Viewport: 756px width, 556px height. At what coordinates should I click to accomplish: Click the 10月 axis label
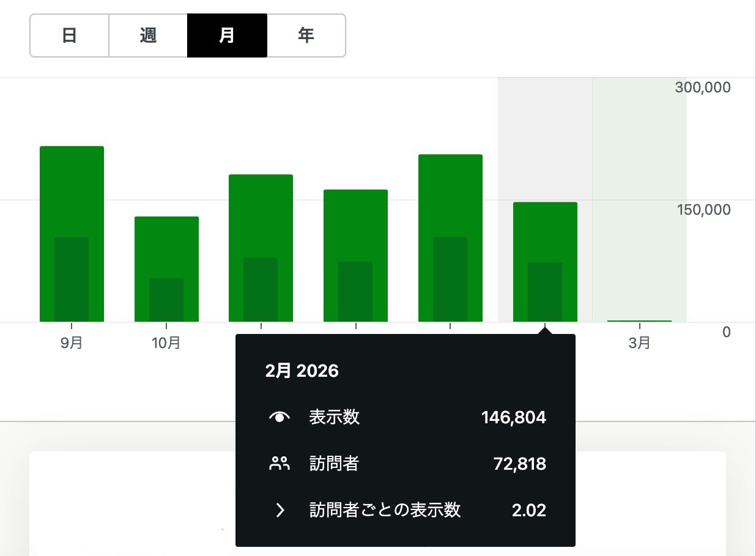point(166,343)
